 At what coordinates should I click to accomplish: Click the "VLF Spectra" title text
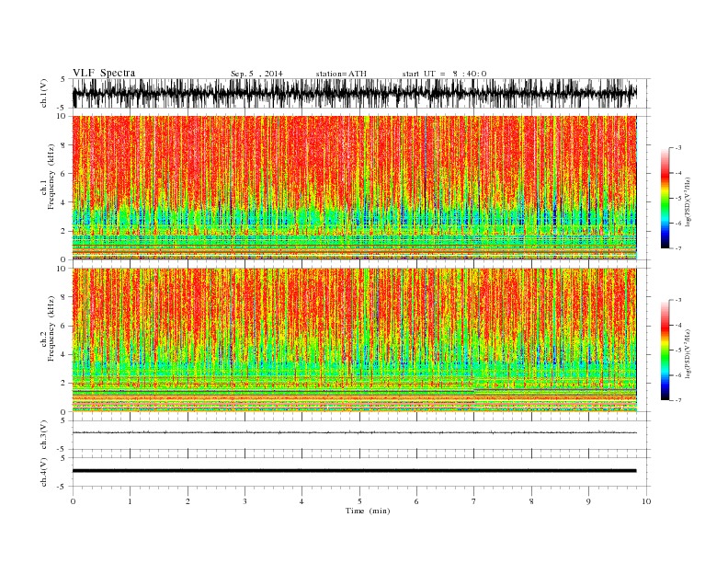coord(104,73)
